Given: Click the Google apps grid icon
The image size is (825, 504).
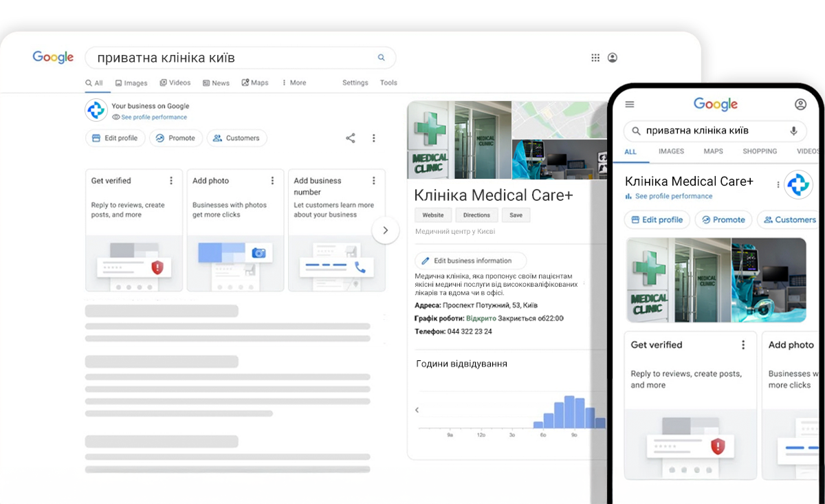Looking at the screenshot, I should tap(595, 58).
